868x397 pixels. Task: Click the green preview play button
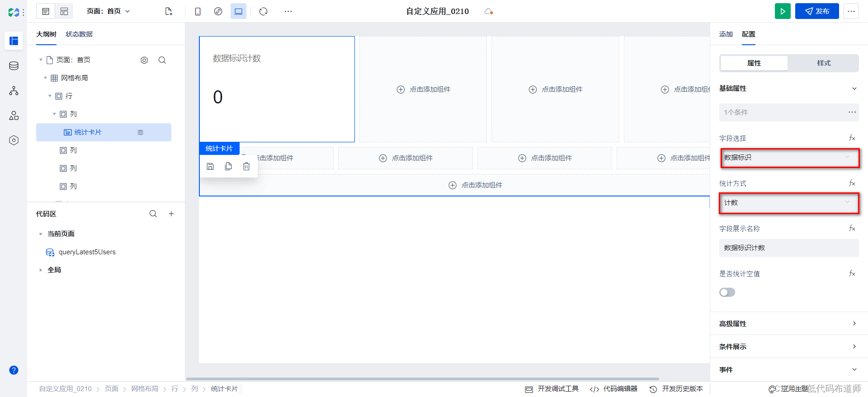[783, 11]
